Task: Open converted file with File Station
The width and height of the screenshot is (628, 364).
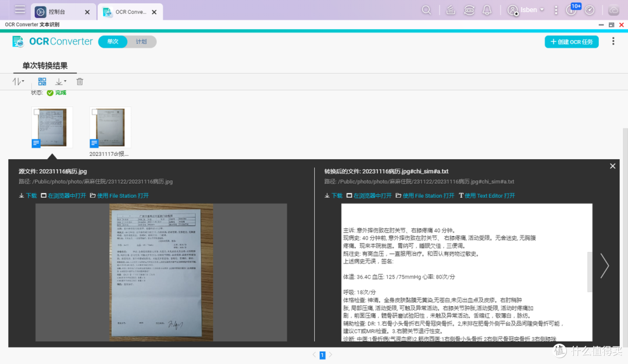Action: tap(424, 196)
